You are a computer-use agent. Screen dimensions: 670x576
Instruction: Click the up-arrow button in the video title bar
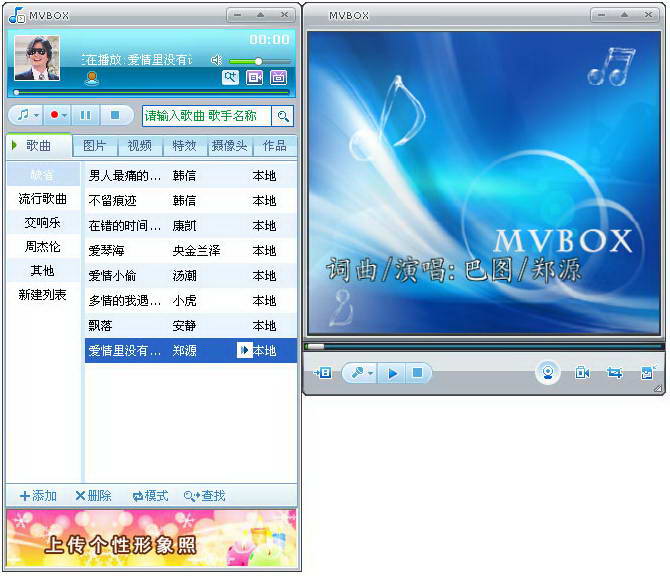[x=624, y=15]
